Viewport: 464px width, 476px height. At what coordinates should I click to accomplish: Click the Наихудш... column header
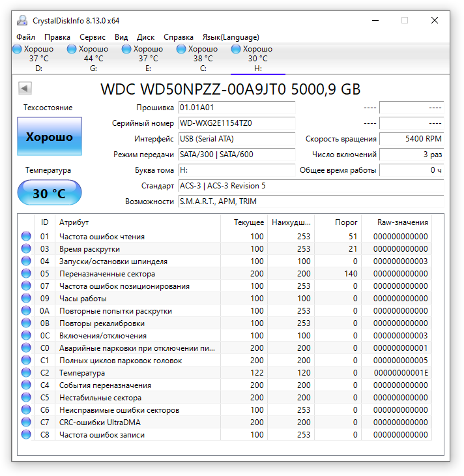(x=291, y=222)
